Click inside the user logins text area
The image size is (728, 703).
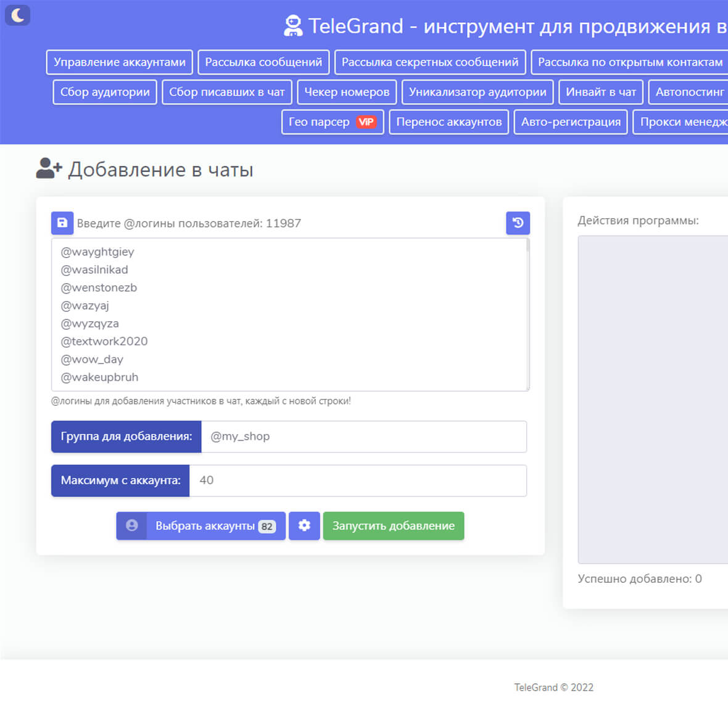click(290, 314)
